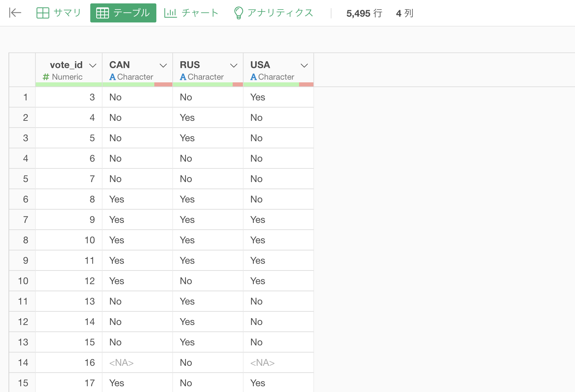This screenshot has height=392, width=575.
Task: Click the <NA> cell in CAN column
Action: pos(138,363)
